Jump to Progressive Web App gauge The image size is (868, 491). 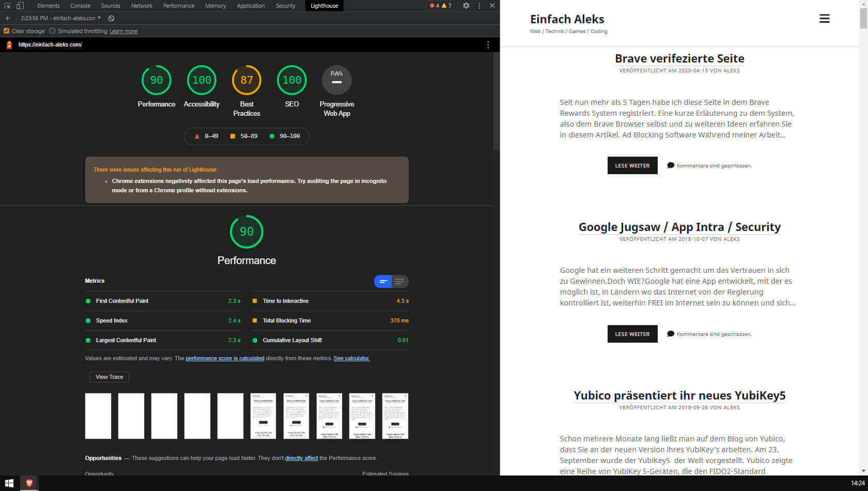point(337,80)
